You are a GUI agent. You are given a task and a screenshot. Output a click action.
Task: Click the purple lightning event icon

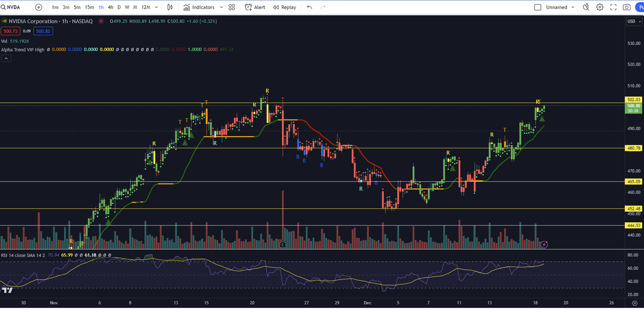coord(544,244)
